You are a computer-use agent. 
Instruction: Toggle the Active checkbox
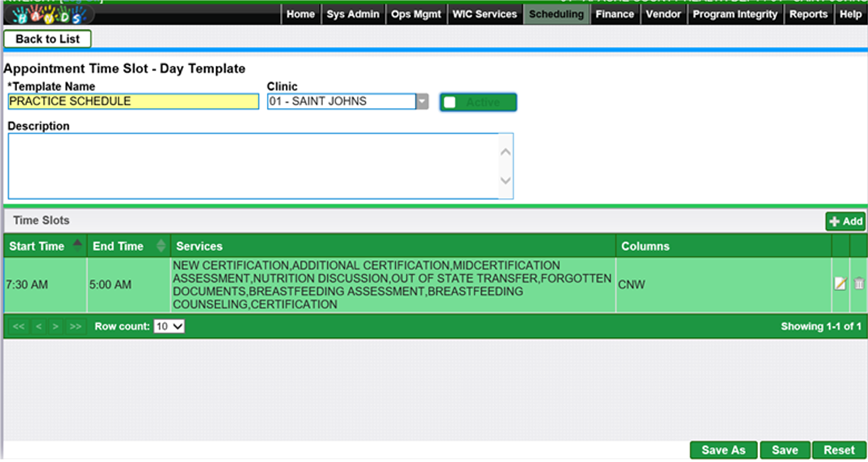point(450,103)
